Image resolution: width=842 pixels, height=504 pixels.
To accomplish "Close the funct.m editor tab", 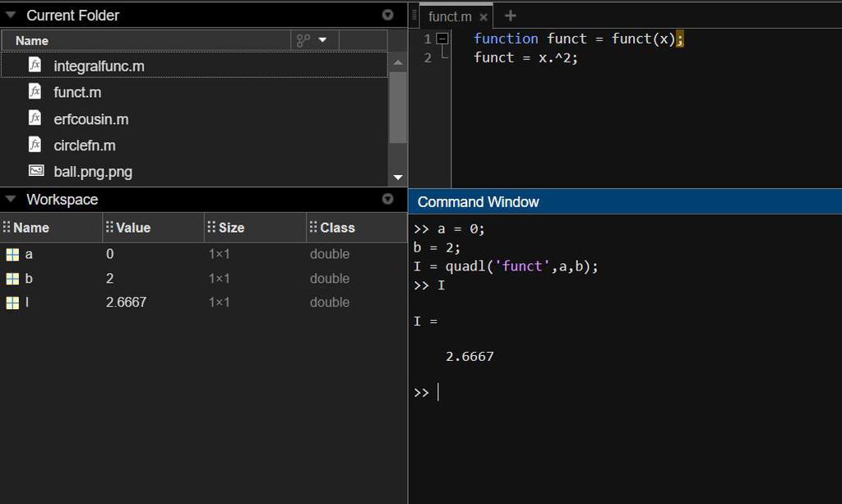I will pos(483,17).
